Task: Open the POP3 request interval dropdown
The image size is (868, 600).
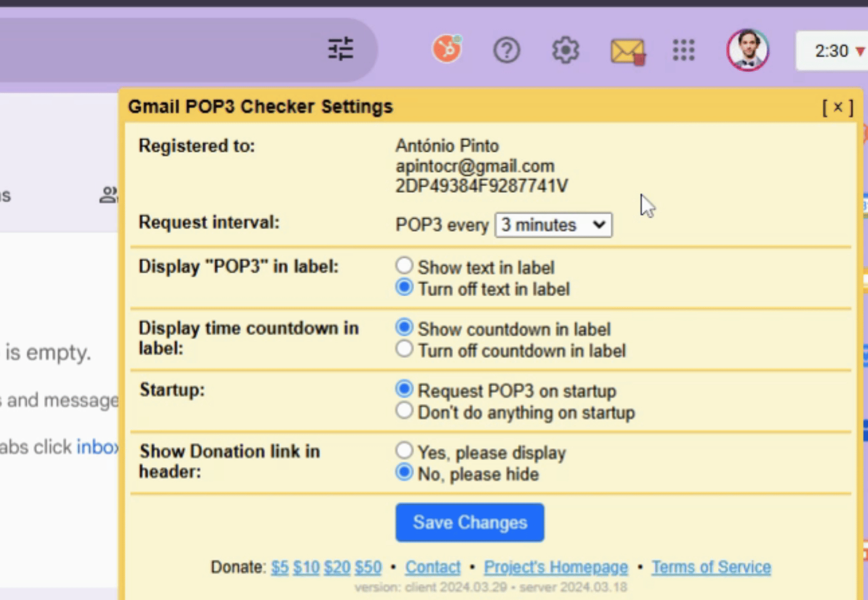Action: 553,225
